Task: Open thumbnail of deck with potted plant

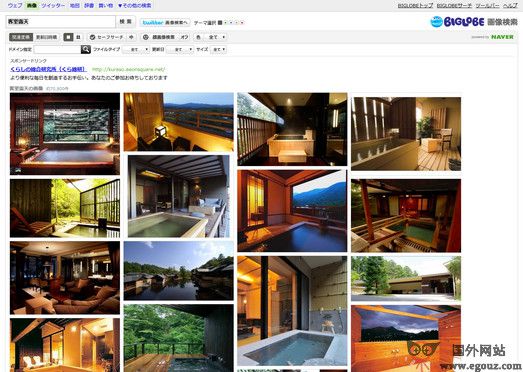Action: click(x=406, y=134)
